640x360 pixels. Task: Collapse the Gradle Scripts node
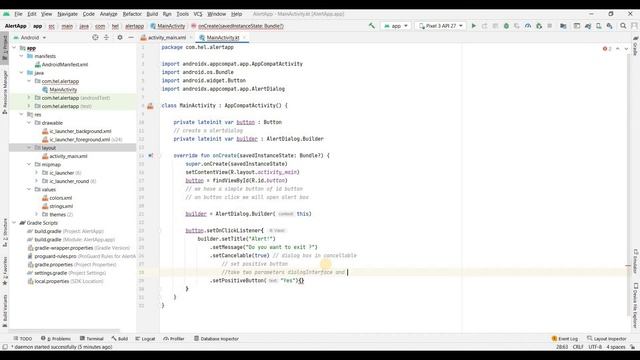pyautogui.click(x=14, y=223)
